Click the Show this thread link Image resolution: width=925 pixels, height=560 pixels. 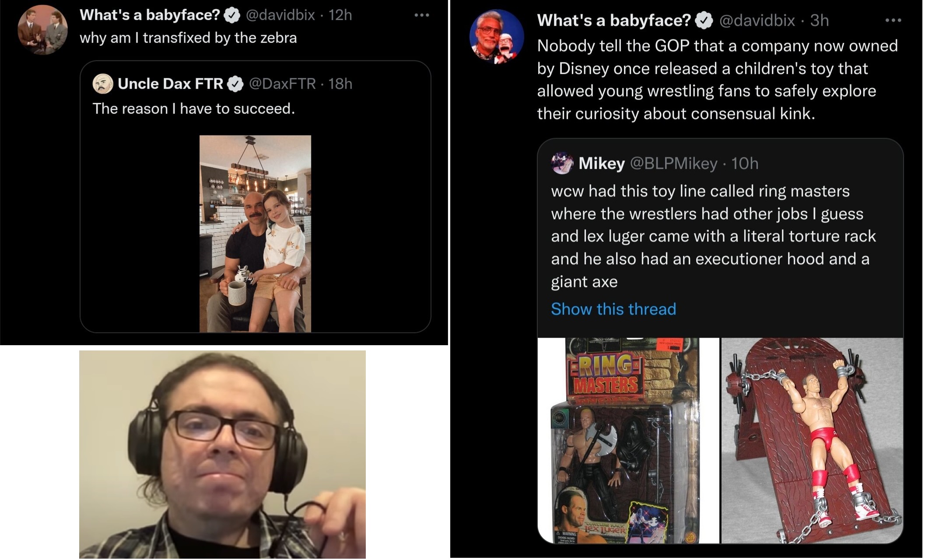[x=613, y=309]
